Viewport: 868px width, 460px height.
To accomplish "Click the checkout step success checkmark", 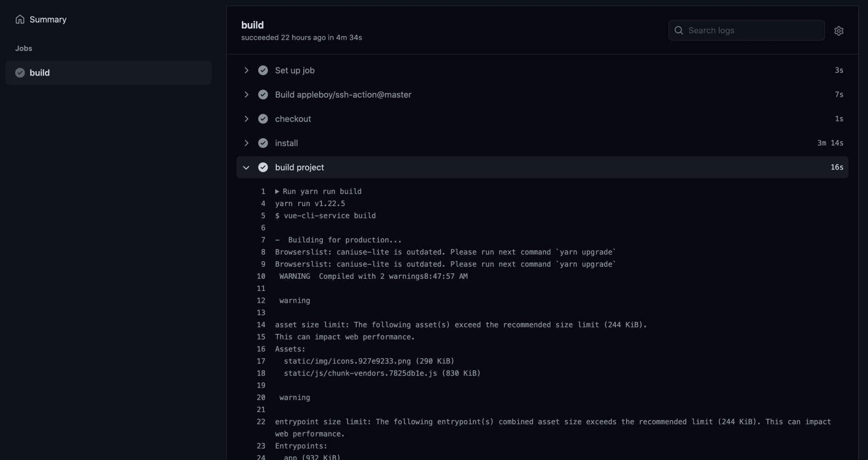I will click(263, 119).
